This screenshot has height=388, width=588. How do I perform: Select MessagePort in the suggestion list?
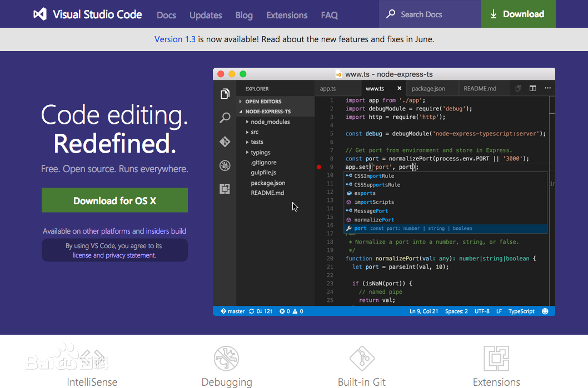(x=446, y=211)
